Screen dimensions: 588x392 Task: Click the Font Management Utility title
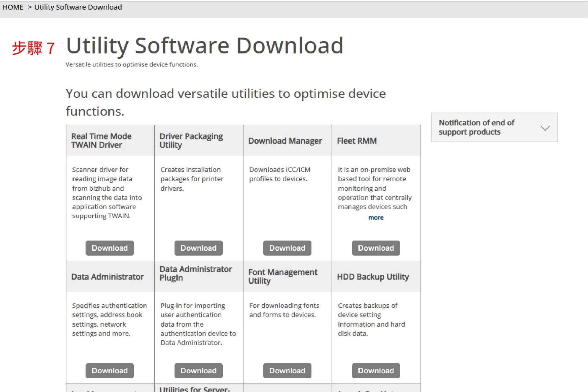[x=283, y=276]
